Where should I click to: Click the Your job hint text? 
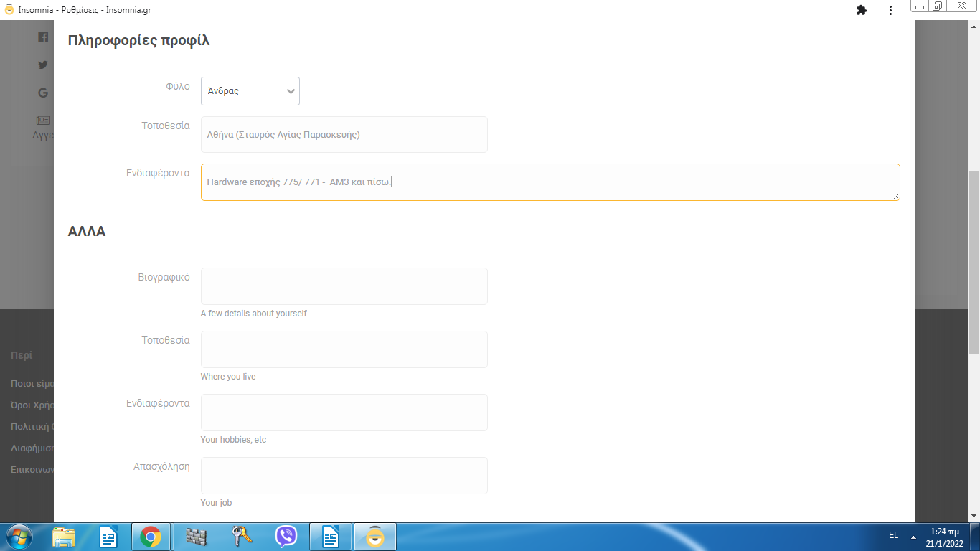217,503
